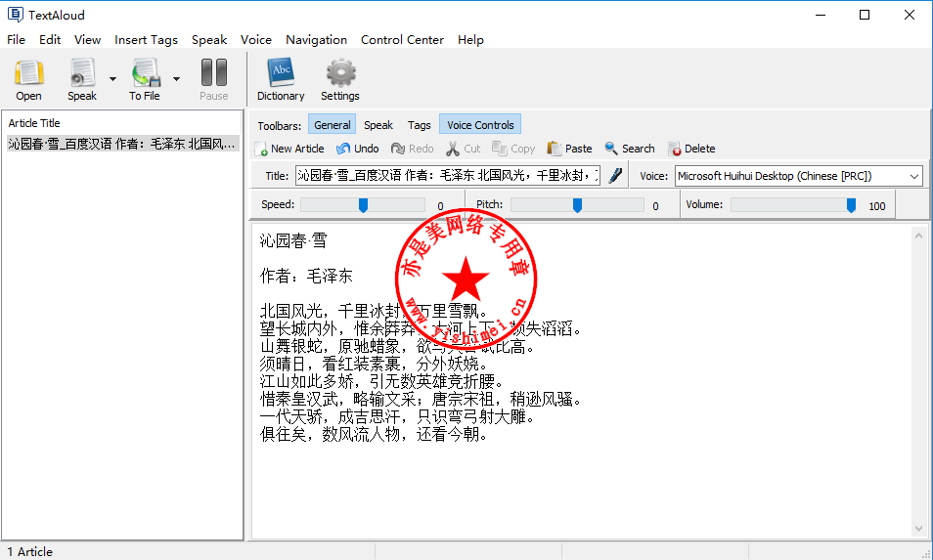Create a New Article
The width and height of the screenshot is (933, 560).
(x=289, y=149)
